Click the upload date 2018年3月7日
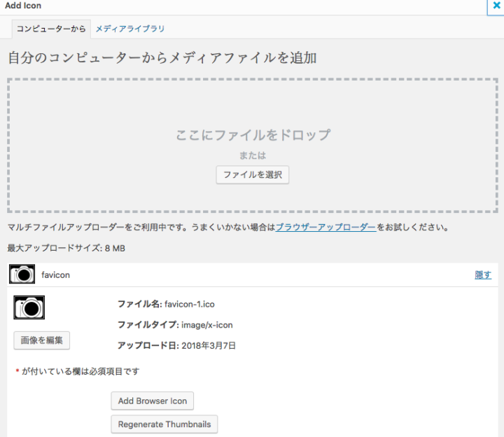The width and height of the screenshot is (504, 437). coord(209,345)
